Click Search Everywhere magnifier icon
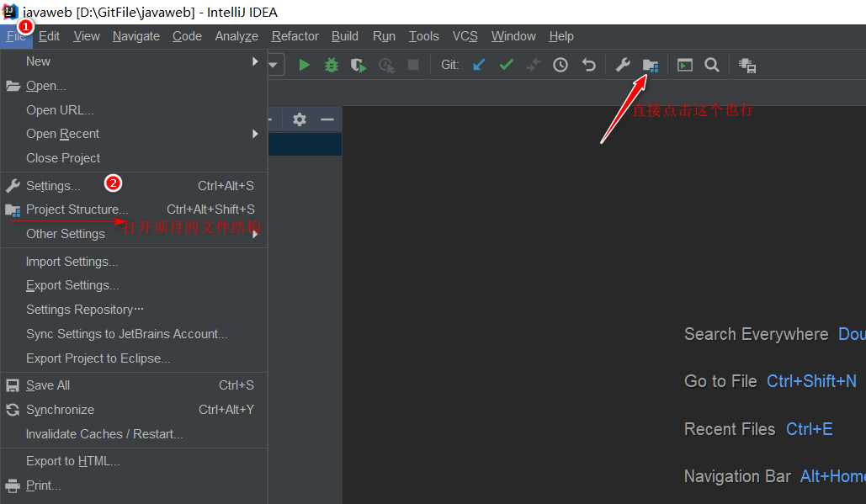This screenshot has width=866, height=504. point(712,65)
